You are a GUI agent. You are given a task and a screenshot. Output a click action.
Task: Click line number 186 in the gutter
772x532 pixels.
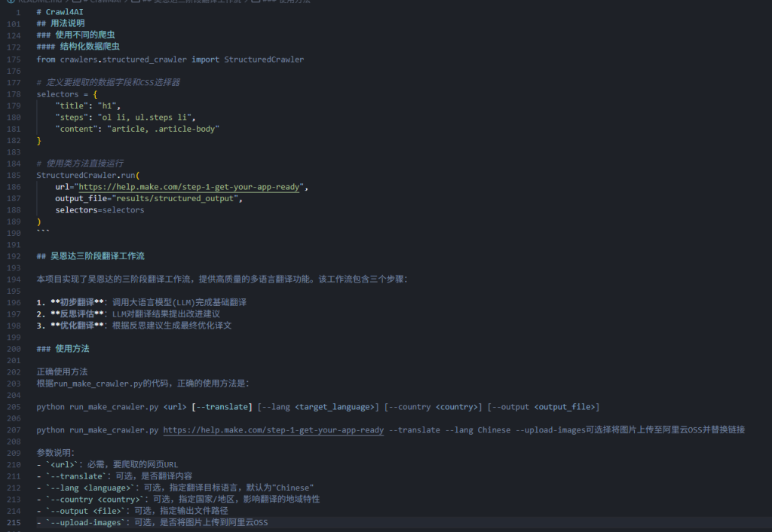(14, 187)
